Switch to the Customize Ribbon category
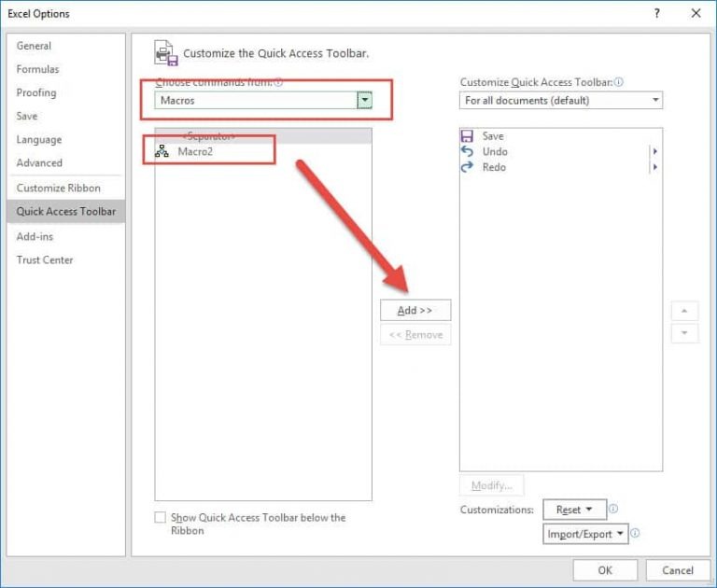Viewport: 717px width, 588px height. [x=58, y=188]
